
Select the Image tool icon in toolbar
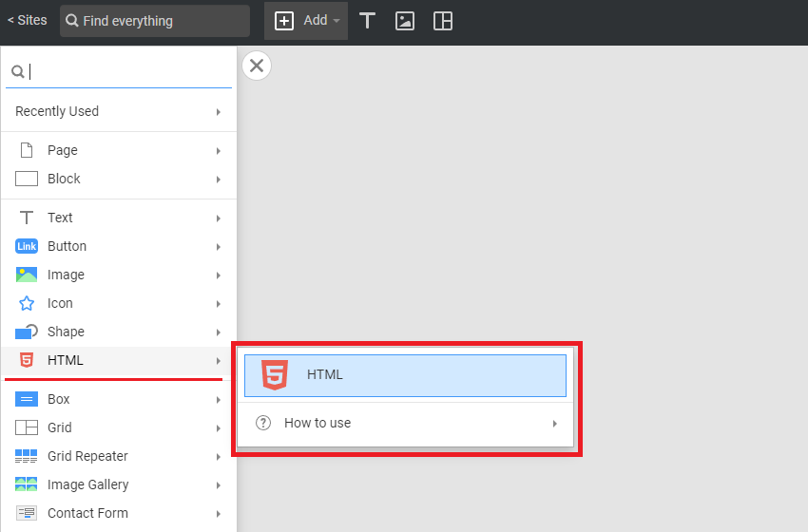coord(405,21)
